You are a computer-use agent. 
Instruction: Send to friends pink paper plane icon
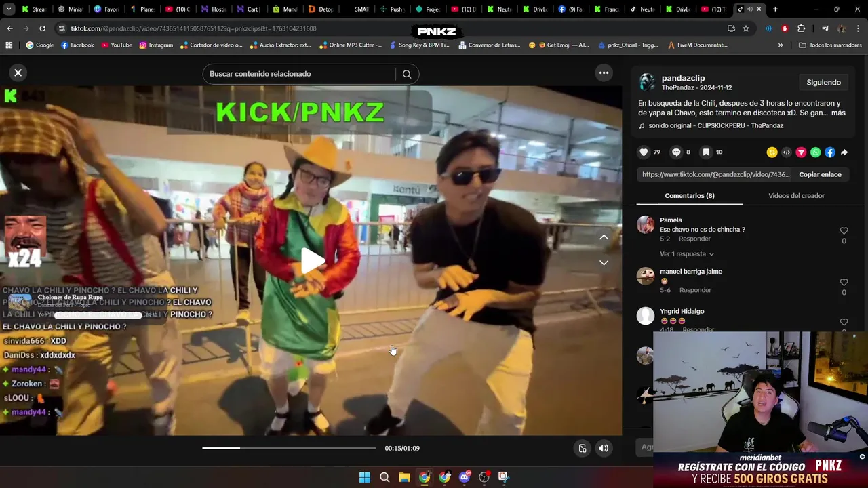pos(801,152)
